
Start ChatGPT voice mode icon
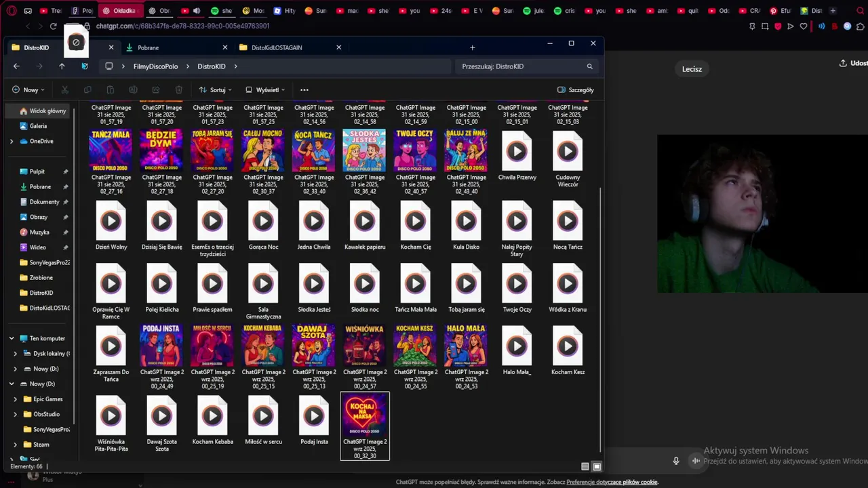(x=696, y=461)
